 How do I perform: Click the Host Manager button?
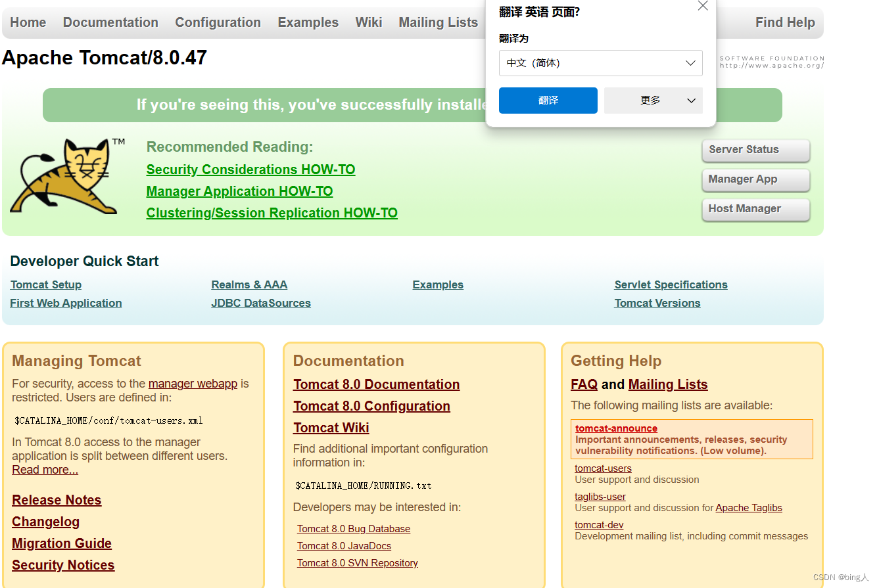756,209
